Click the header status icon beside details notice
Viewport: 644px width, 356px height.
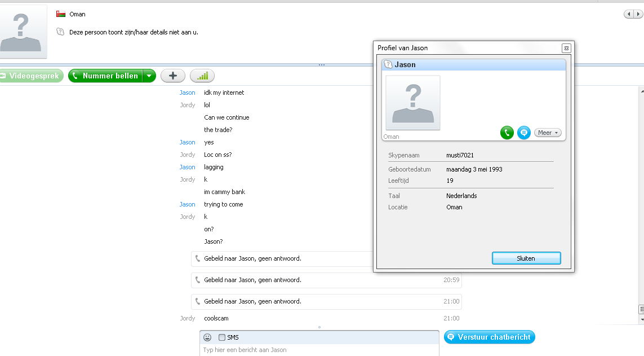click(60, 32)
